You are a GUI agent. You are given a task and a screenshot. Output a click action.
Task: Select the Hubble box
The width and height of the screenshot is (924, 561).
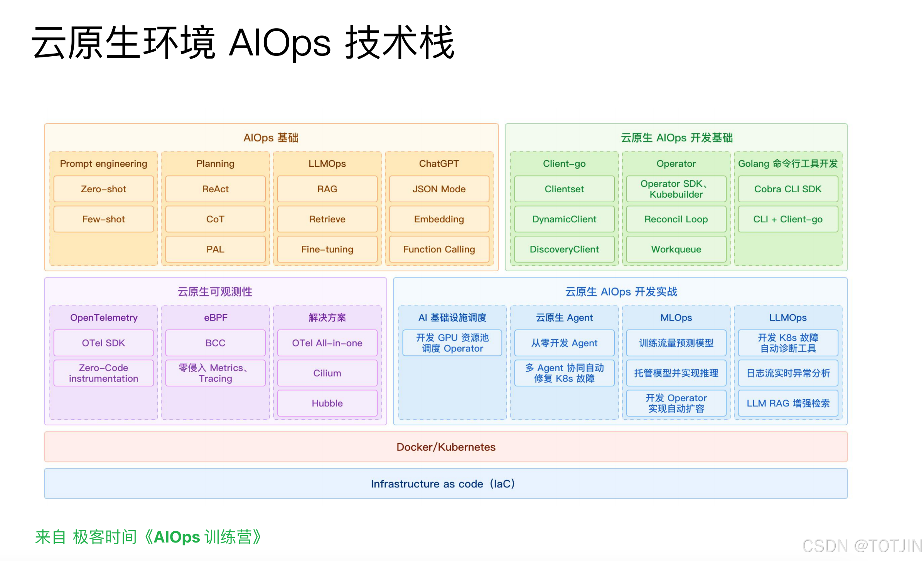pos(327,403)
